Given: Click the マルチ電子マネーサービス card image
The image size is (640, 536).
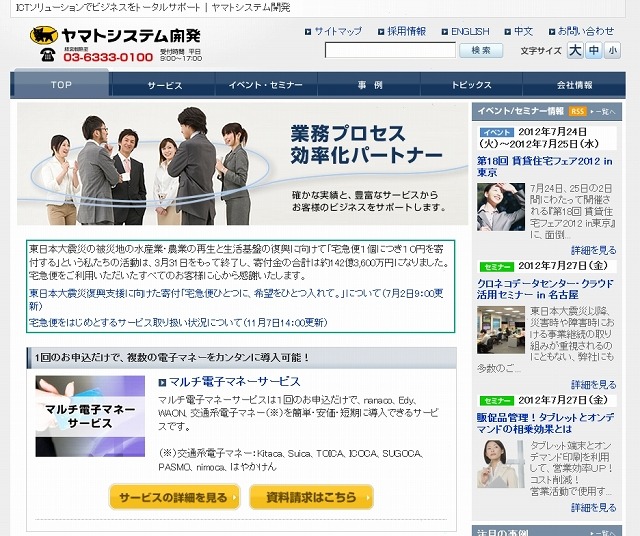Looking at the screenshot, I should point(90,416).
